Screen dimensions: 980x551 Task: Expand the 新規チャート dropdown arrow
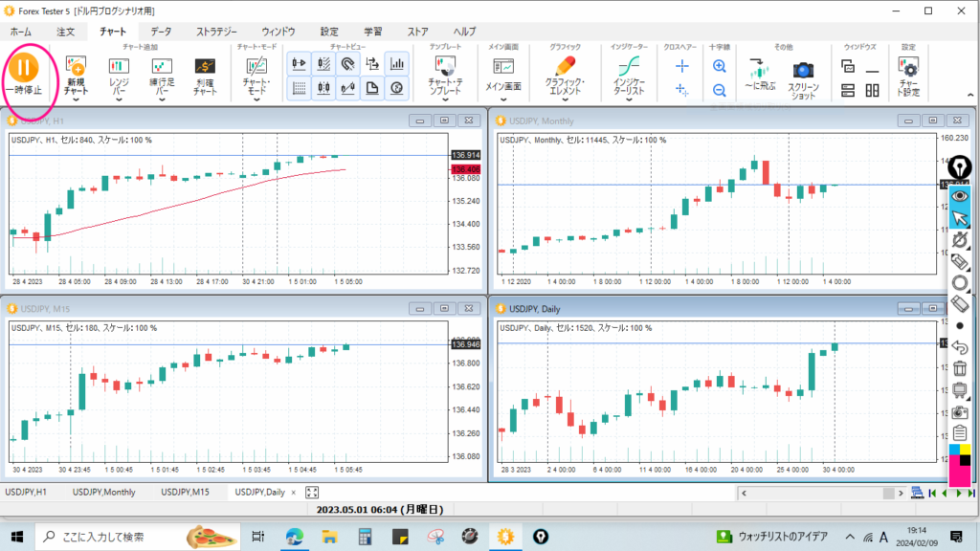click(x=76, y=99)
